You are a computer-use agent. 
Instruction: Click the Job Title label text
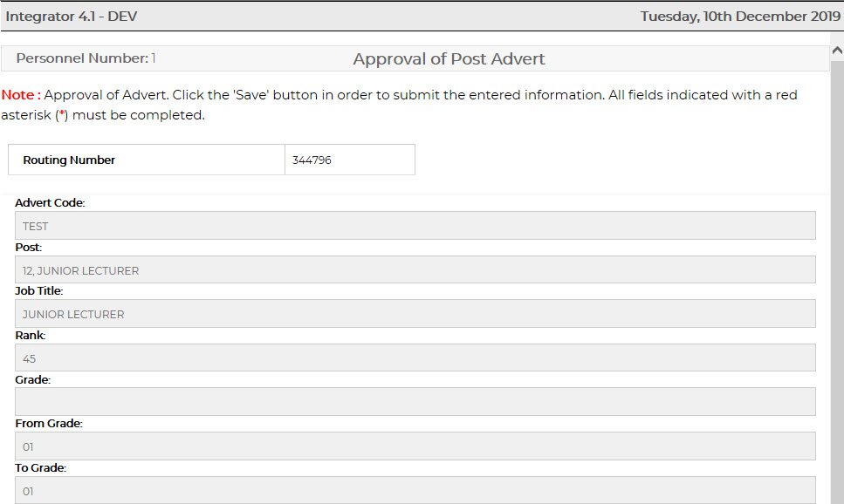pos(39,291)
